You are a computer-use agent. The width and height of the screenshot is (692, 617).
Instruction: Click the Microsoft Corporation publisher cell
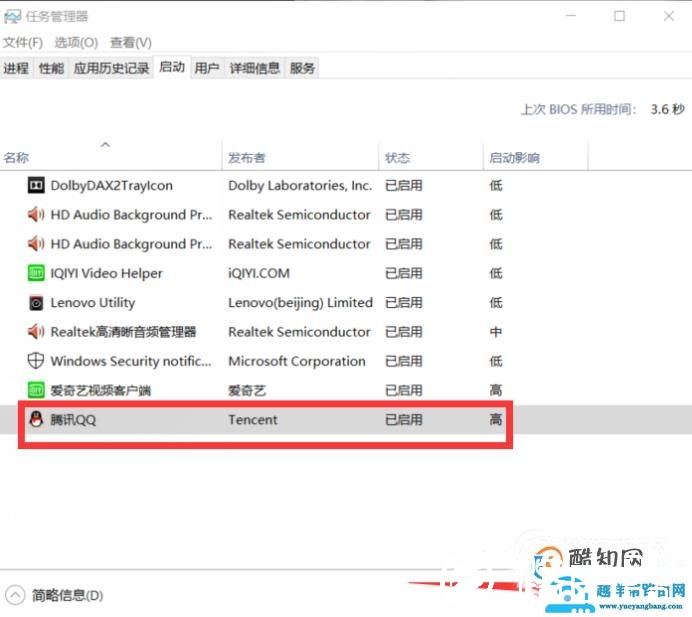click(x=297, y=361)
